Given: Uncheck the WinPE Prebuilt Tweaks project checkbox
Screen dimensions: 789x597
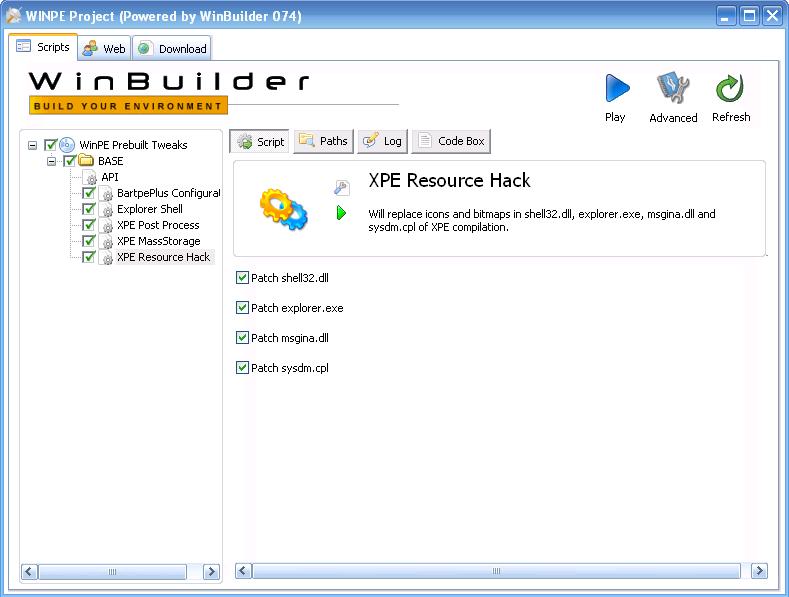Looking at the screenshot, I should point(50,145).
